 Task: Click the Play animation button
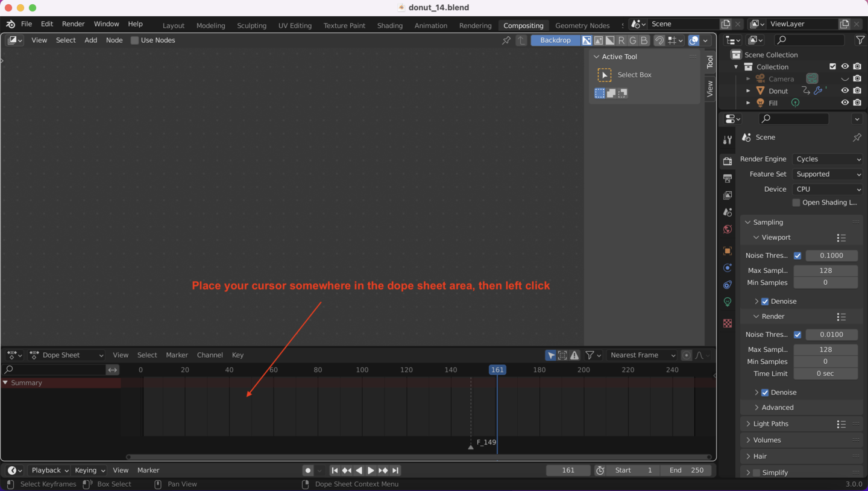point(371,470)
